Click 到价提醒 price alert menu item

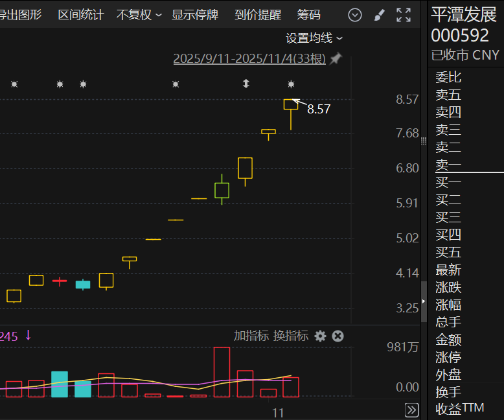pyautogui.click(x=258, y=15)
